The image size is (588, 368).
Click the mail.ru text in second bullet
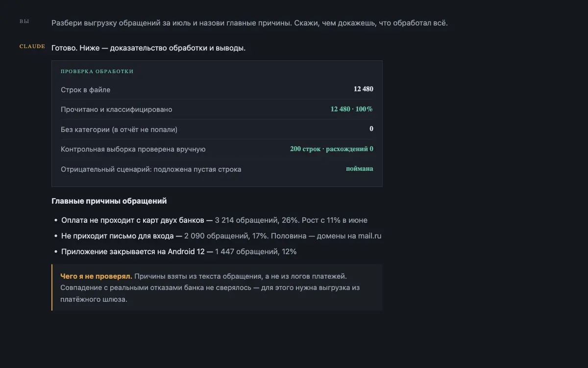369,236
